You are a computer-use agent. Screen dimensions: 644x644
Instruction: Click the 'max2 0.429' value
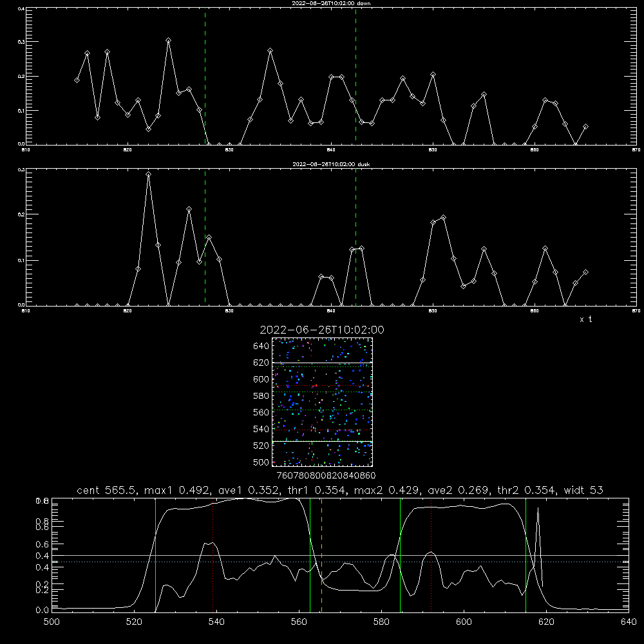388,490
